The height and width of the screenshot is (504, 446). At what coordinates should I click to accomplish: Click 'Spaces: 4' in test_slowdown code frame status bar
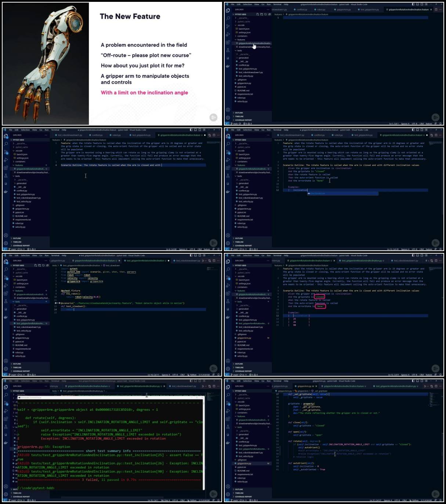click(x=166, y=375)
